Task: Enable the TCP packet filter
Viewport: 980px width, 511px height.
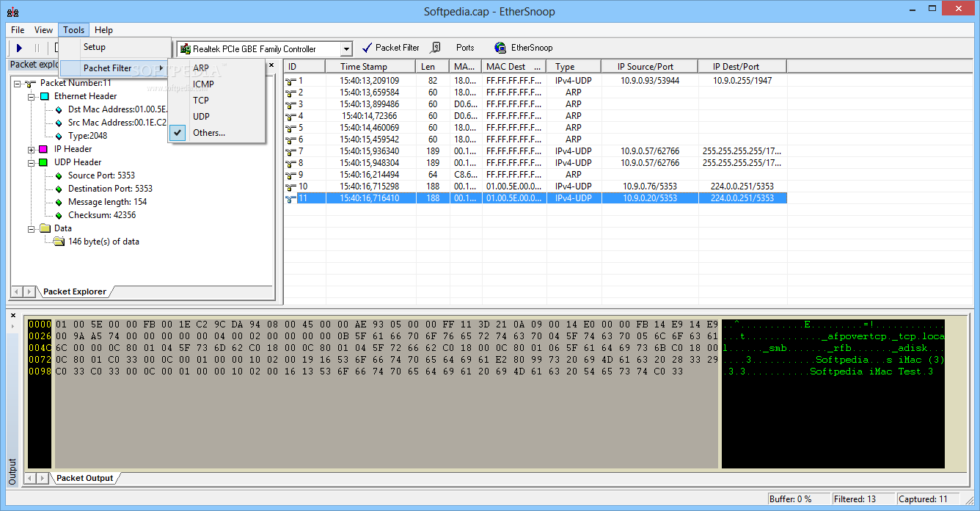Action: (217, 101)
